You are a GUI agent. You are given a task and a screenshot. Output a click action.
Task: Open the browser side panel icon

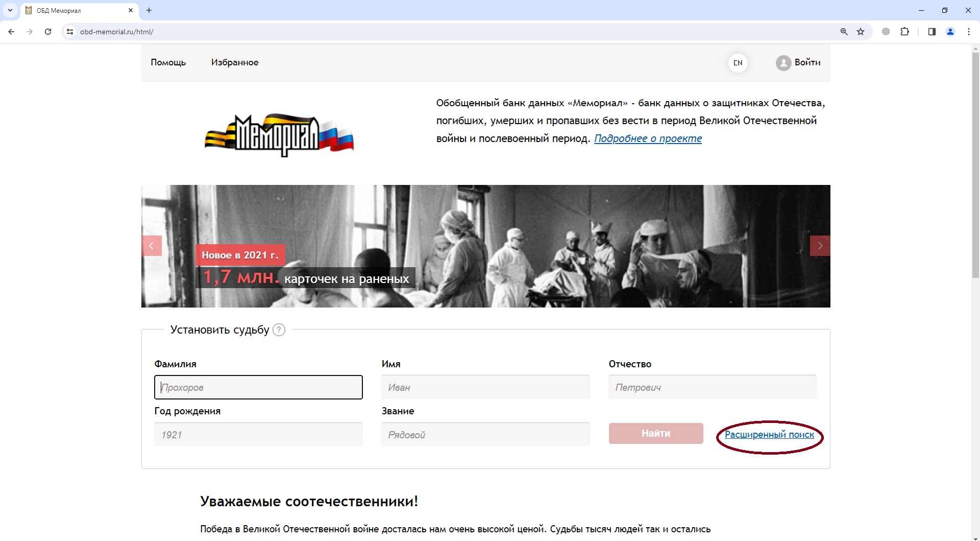coord(932,31)
